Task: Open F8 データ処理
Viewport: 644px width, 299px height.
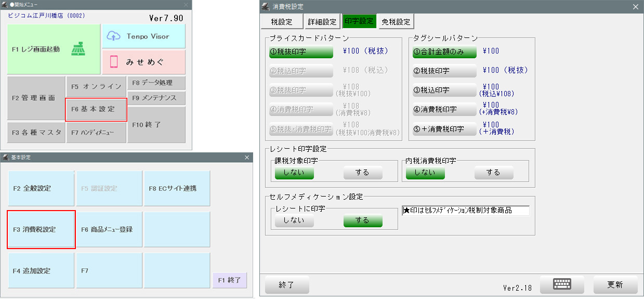Action: [x=156, y=83]
